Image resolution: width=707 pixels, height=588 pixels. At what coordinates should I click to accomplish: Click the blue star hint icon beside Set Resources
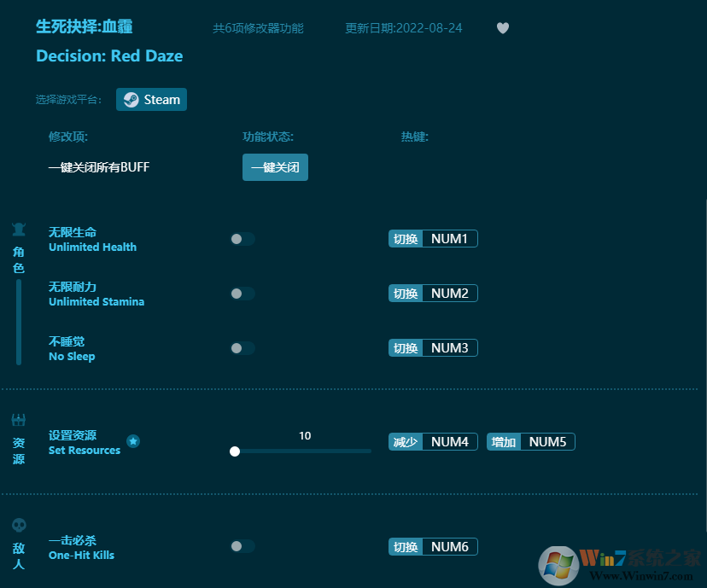(x=133, y=442)
